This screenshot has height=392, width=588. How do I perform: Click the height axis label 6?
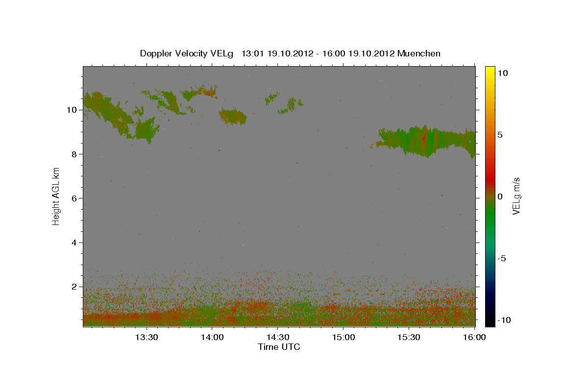(x=75, y=198)
